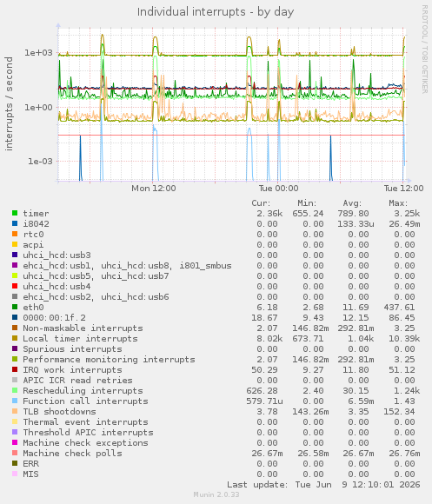Click the 'uhci_hcd:usb5, uhci_hcd:usb7' label

(x=96, y=275)
